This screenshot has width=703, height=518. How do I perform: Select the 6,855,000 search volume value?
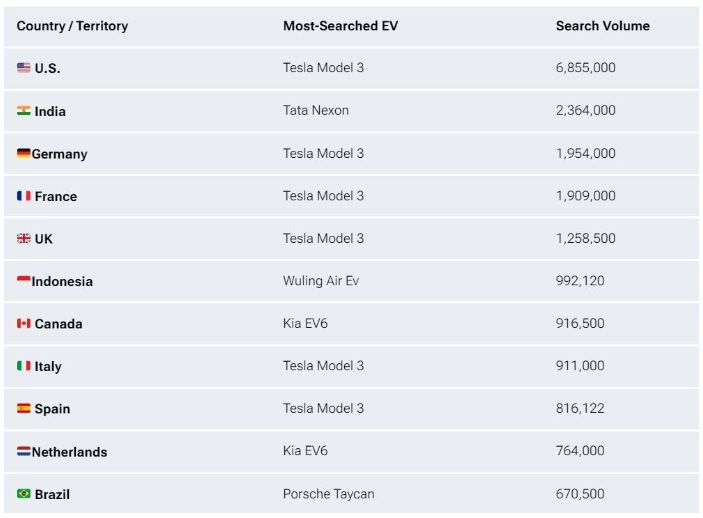(x=586, y=68)
